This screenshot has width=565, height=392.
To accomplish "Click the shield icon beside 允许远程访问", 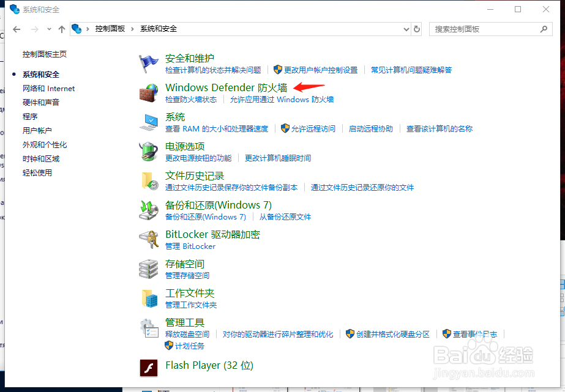I will point(285,128).
